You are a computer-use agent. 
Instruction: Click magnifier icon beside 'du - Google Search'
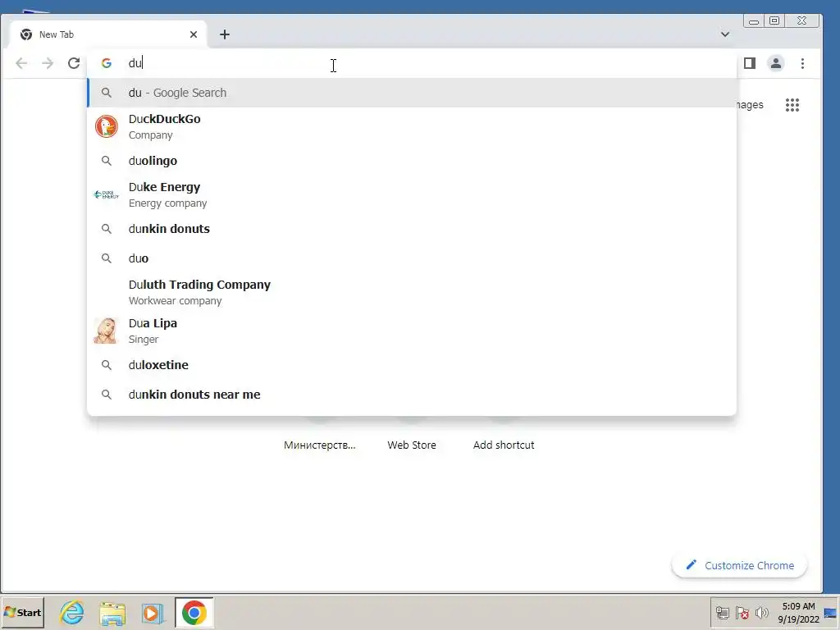tap(107, 93)
